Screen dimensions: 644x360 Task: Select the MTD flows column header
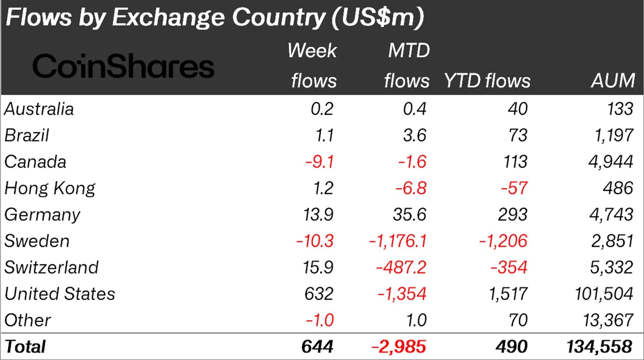tap(407, 66)
